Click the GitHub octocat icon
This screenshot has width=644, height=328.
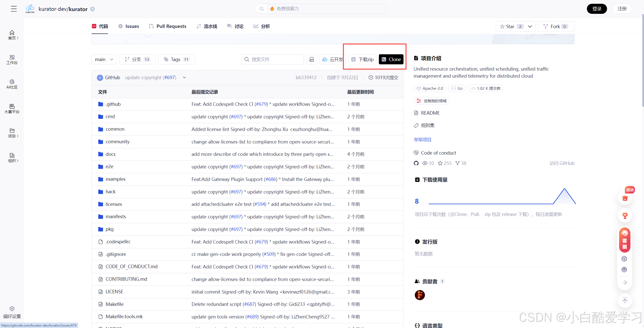416,163
